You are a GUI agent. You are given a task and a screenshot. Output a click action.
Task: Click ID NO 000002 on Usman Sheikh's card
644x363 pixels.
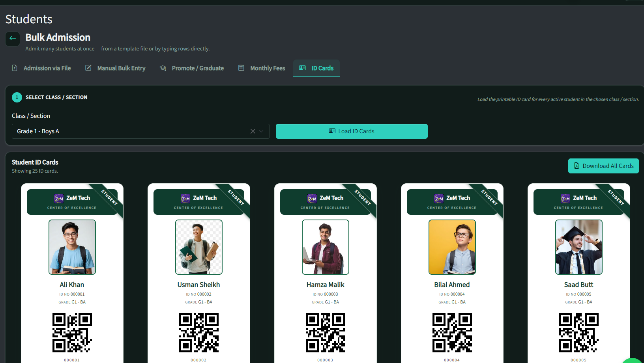coord(198,294)
